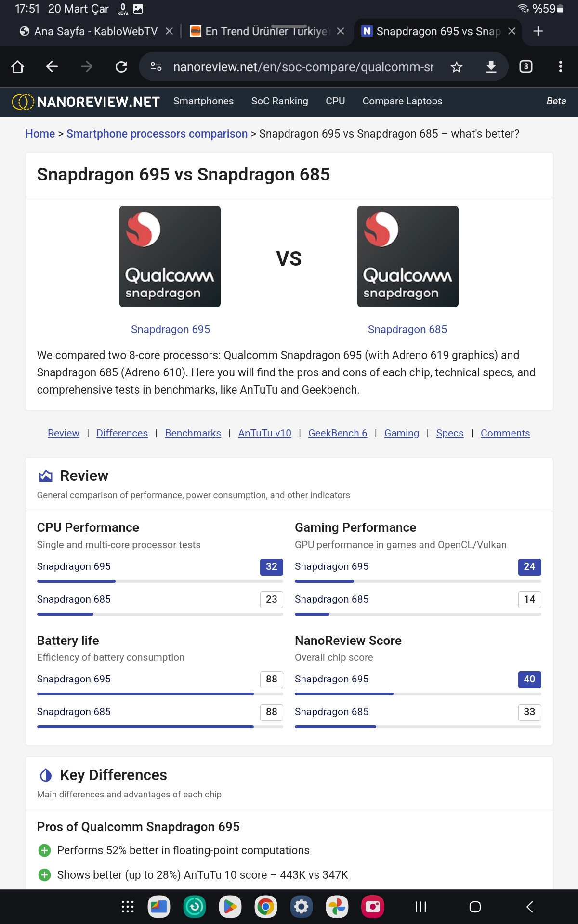Viewport: 578px width, 924px height.
Task: Tap site settings icon in address bar
Action: (156, 66)
